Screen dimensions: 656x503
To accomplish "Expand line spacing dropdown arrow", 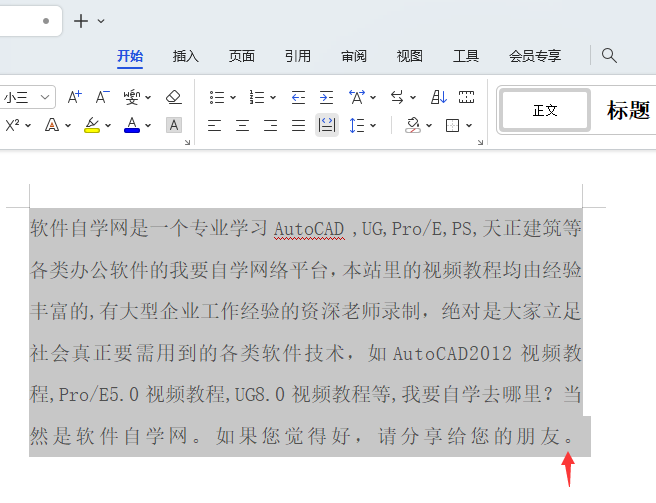I will point(373,125).
